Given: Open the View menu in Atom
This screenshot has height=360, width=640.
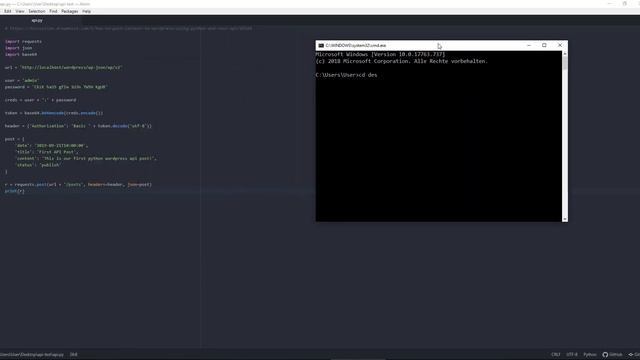Looking at the screenshot, I should point(20,11).
